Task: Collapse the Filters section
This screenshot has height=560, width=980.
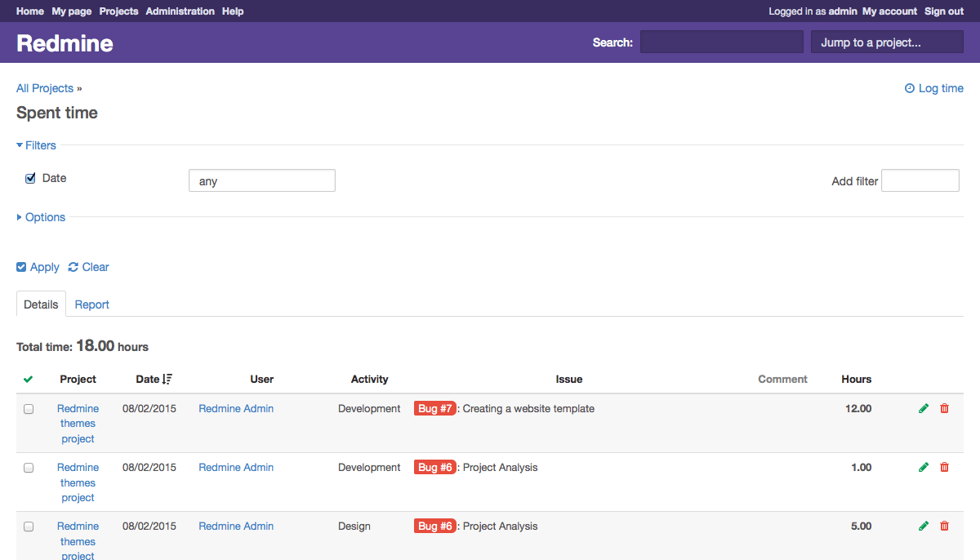Action: pos(37,145)
